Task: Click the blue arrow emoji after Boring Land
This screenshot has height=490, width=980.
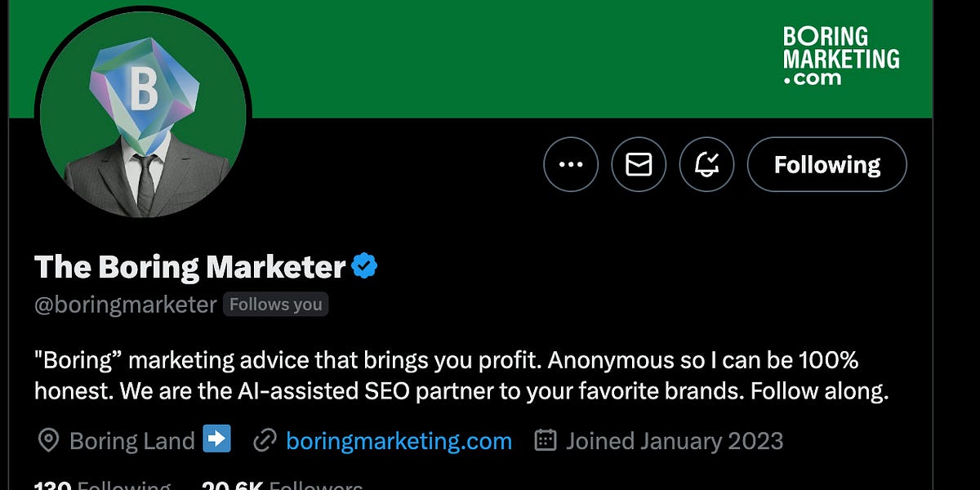Action: coord(215,440)
